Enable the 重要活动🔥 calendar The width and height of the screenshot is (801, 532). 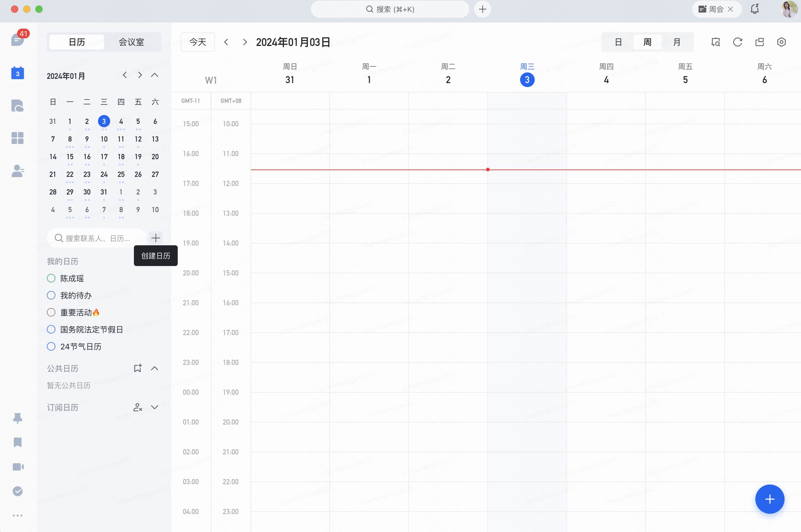point(51,312)
